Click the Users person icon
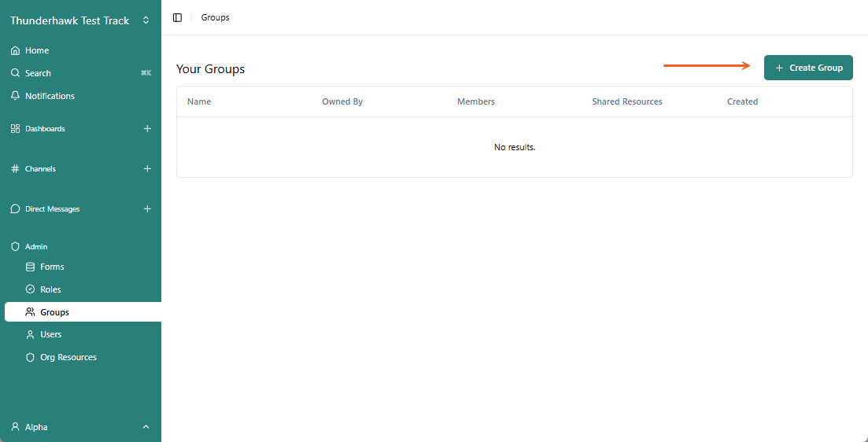 click(x=31, y=335)
